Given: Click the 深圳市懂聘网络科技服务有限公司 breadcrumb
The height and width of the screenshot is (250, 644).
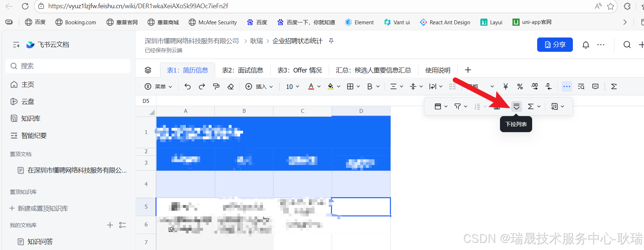Looking at the screenshot, I should (192, 41).
